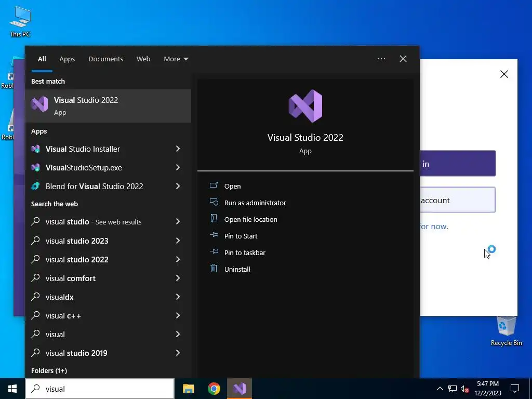532x399 pixels.
Task: Open the search options ellipsis menu
Action: click(x=381, y=59)
